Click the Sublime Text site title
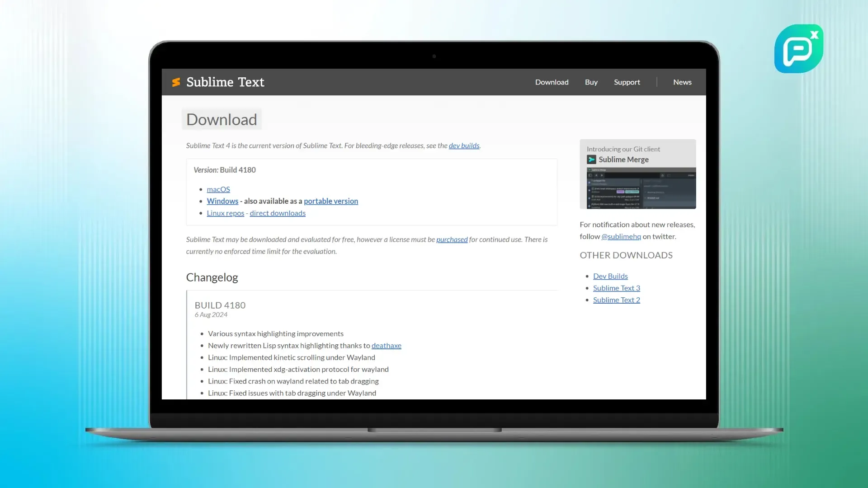Image resolution: width=868 pixels, height=488 pixels. (x=225, y=82)
